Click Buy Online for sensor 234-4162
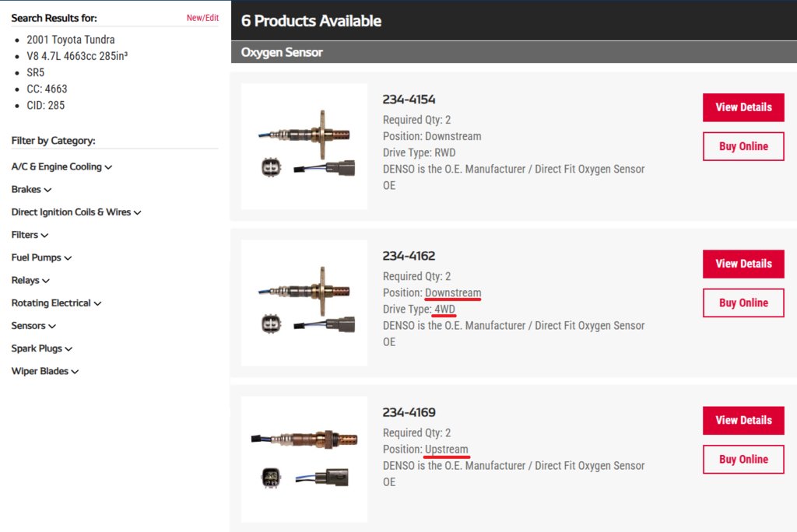797x532 pixels. point(743,303)
